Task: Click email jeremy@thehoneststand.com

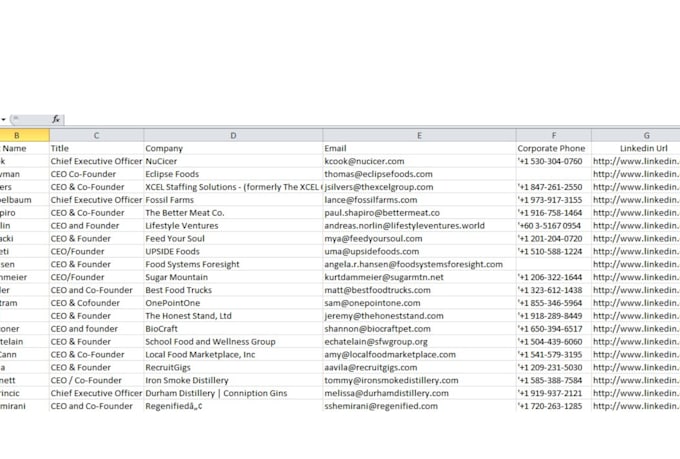Action: [384, 316]
